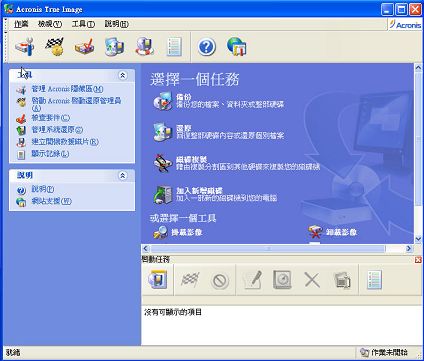The image size is (424, 361).
Task: Click the 選擇一個任務 heading
Action: click(x=195, y=80)
